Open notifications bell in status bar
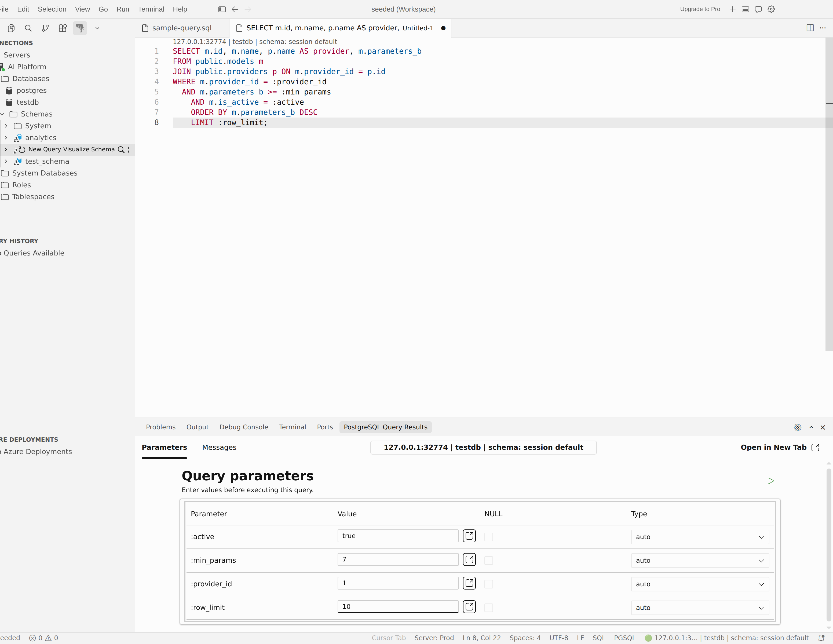The image size is (833, 644). 821,638
